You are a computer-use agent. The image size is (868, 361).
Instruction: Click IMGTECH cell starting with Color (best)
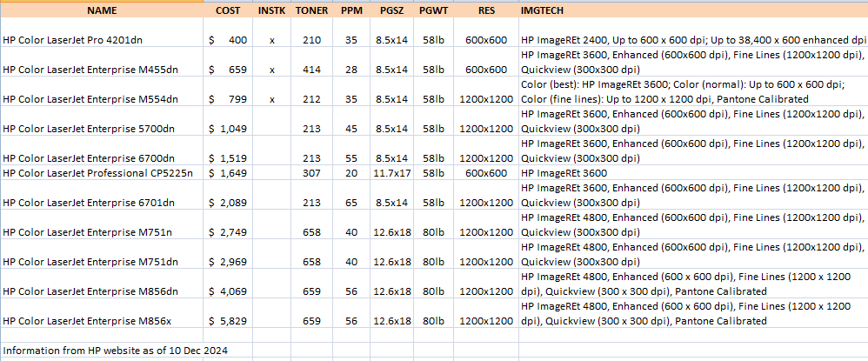(693, 90)
